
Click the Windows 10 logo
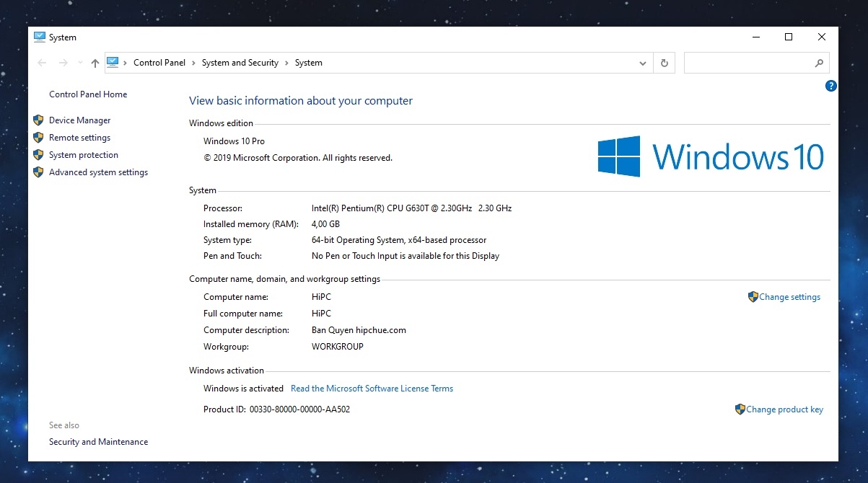(711, 156)
